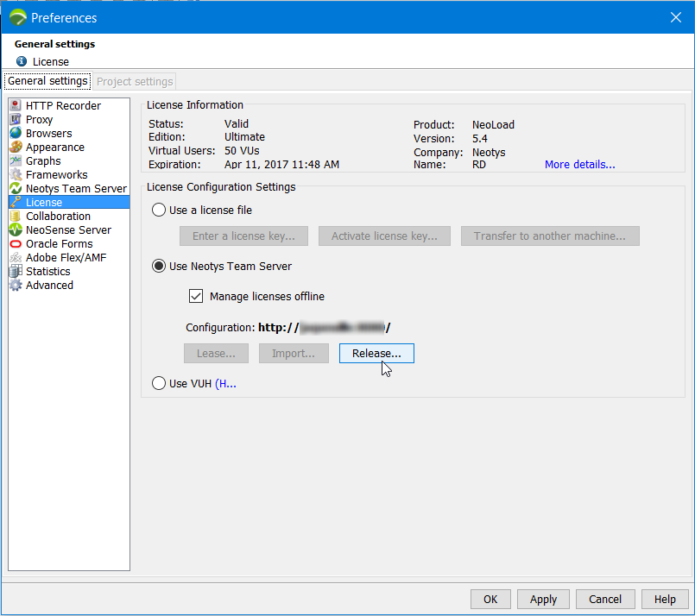Click the HTTP Recorder icon in sidebar
Image resolution: width=695 pixels, height=616 pixels.
(x=16, y=106)
